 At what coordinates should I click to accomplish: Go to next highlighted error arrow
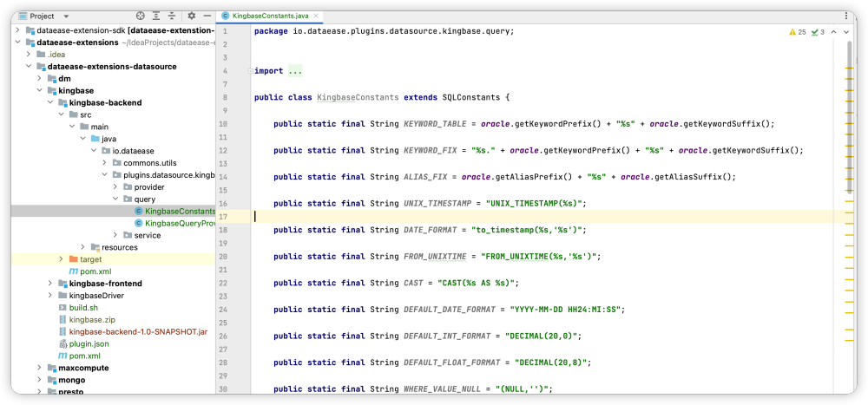[x=845, y=33]
